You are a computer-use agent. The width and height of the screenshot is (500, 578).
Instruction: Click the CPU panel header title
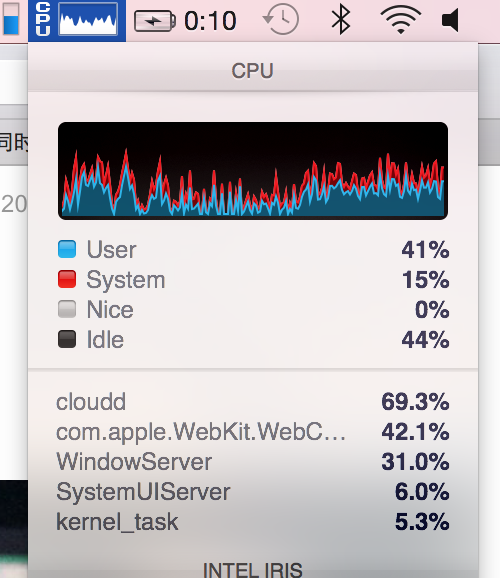tap(253, 70)
